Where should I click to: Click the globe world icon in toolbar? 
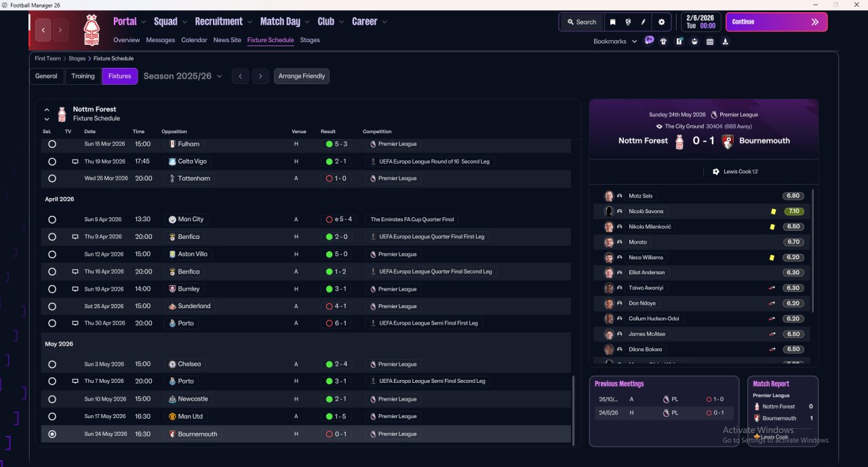click(x=628, y=22)
